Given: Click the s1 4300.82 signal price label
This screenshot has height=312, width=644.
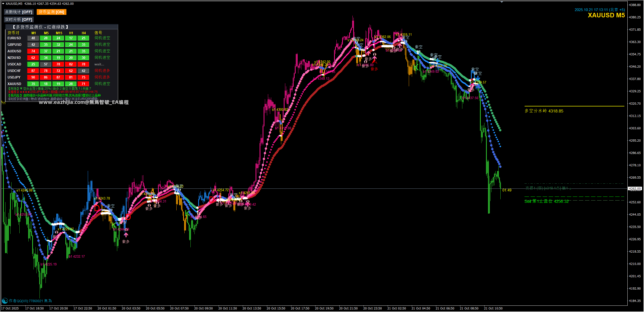Looking at the screenshot, I should point(280,110).
